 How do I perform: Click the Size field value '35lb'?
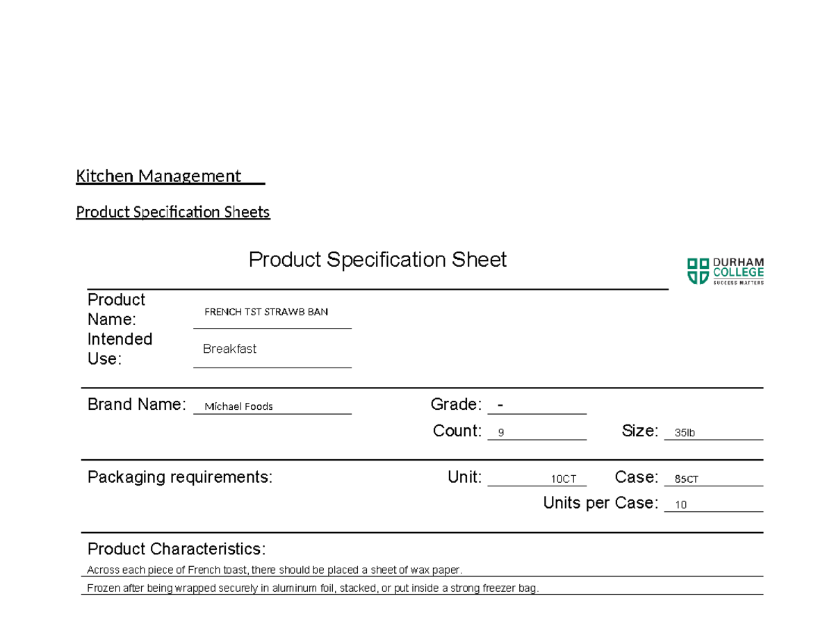[685, 433]
